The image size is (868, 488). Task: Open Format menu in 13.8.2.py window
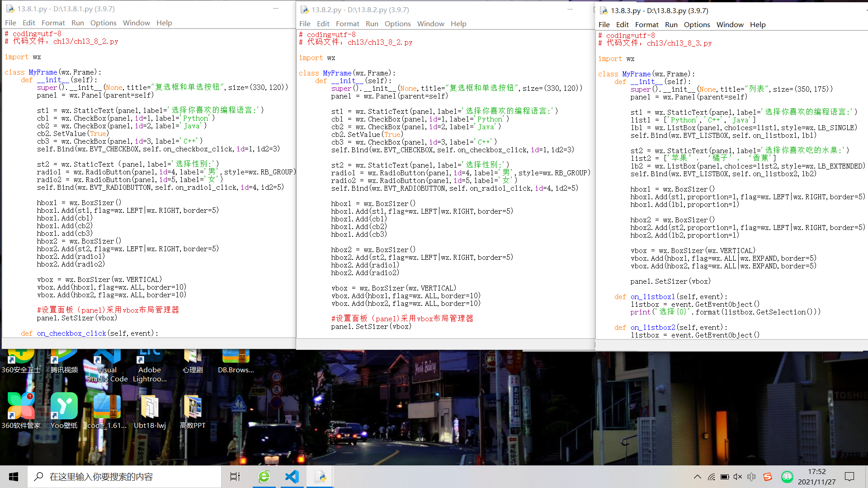(x=347, y=23)
